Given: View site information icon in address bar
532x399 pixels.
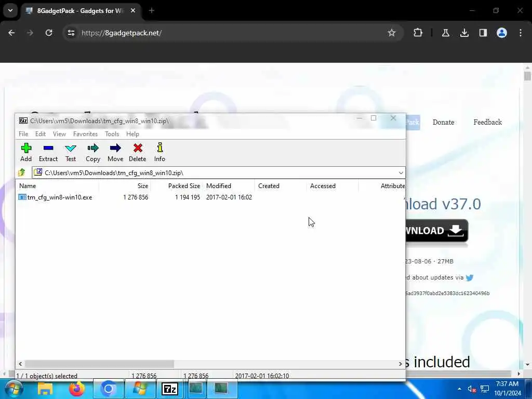Looking at the screenshot, I should click(x=71, y=33).
